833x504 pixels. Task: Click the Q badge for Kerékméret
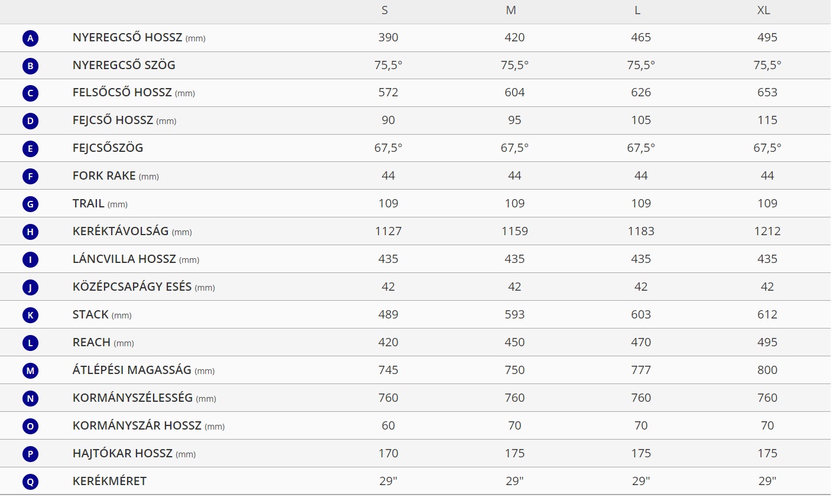click(30, 482)
